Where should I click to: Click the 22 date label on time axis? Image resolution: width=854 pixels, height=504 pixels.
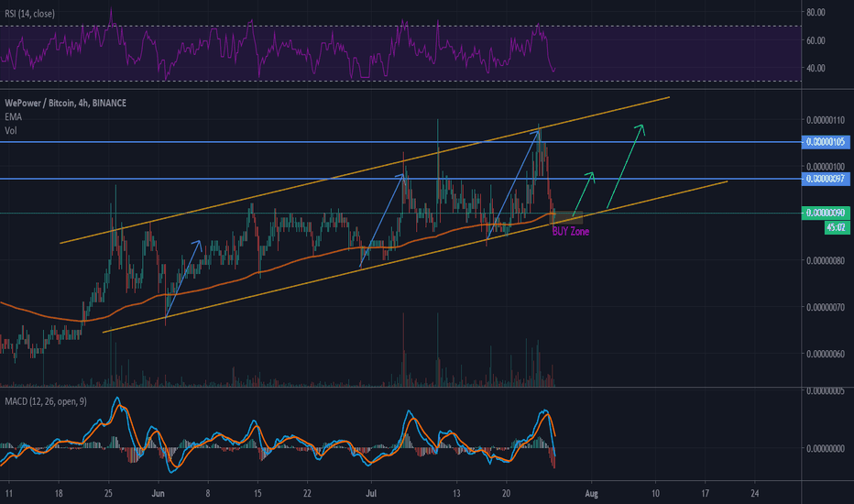click(x=307, y=494)
